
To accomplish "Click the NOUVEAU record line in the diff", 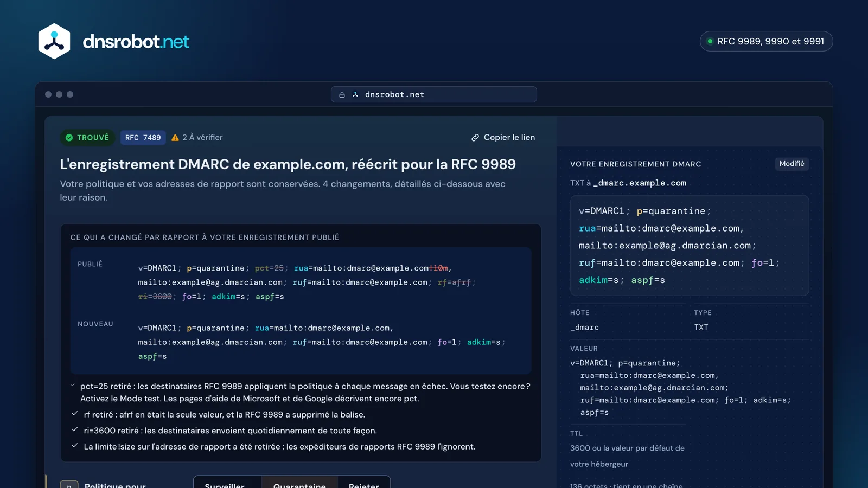I will 321,342.
